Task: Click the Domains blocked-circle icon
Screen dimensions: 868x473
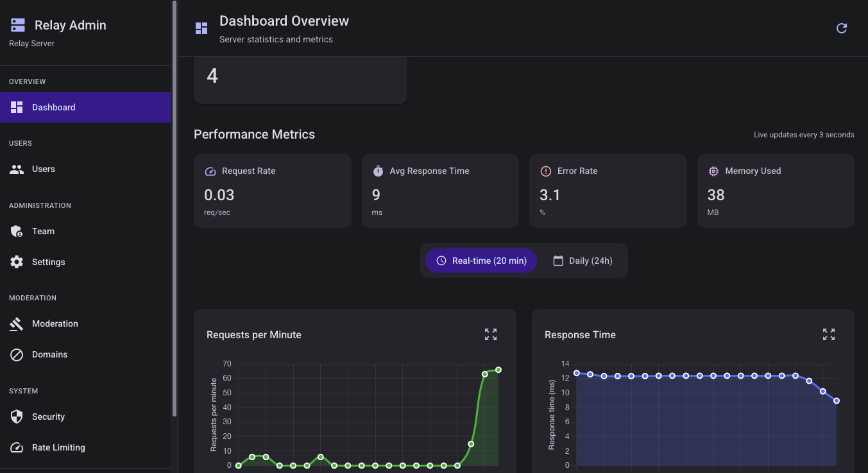Action: click(17, 354)
